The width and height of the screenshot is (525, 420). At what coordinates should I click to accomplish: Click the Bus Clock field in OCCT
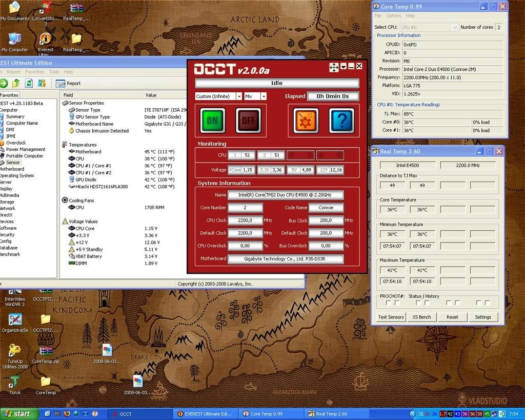(x=326, y=221)
